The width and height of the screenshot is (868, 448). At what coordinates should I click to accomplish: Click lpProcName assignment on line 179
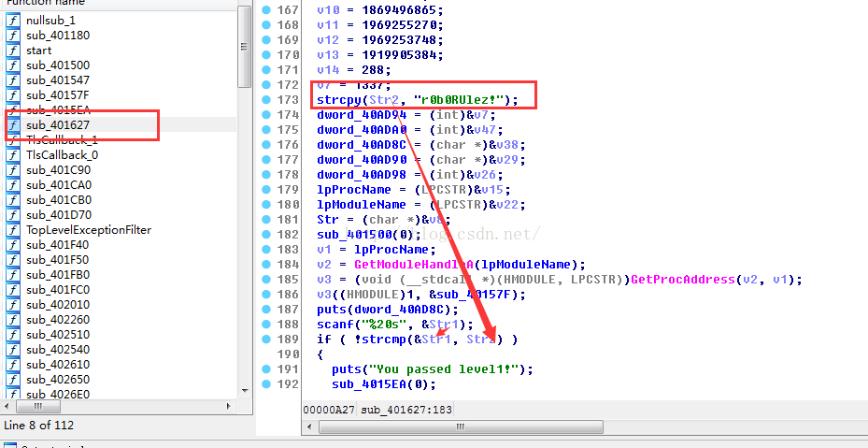pyautogui.click(x=354, y=190)
